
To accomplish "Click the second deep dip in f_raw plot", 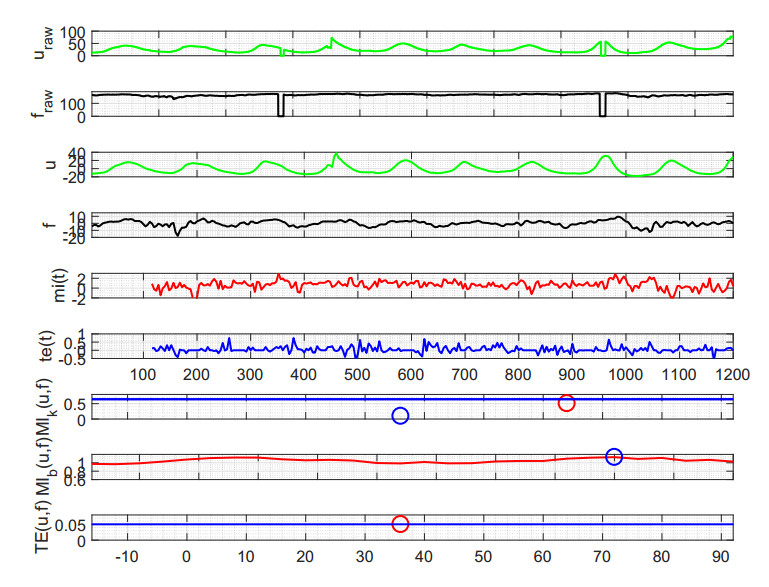I will coord(602,108).
